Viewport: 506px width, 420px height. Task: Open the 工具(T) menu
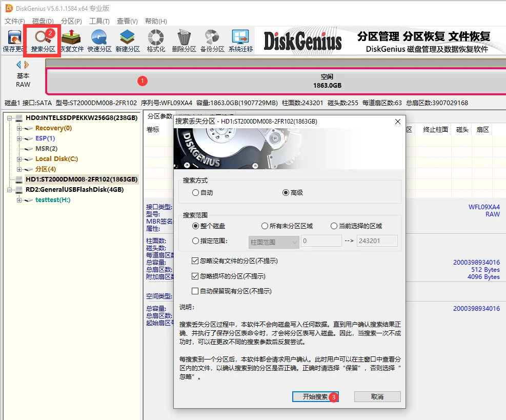pyautogui.click(x=99, y=22)
